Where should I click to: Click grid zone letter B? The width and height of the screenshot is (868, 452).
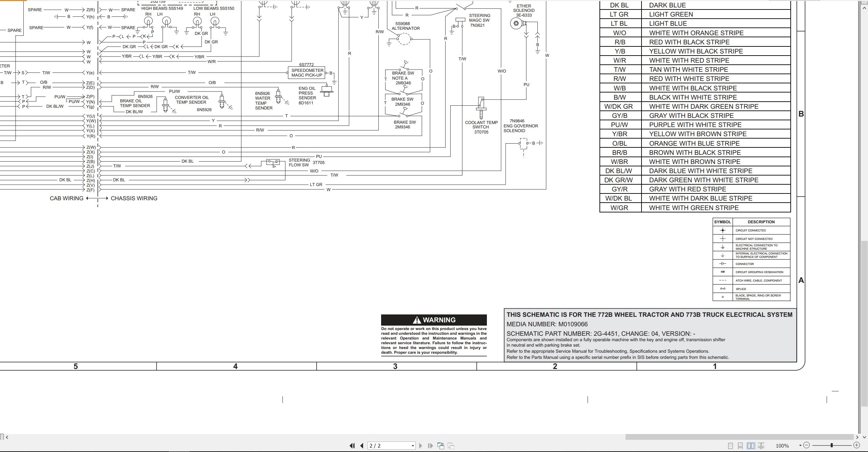[801, 114]
